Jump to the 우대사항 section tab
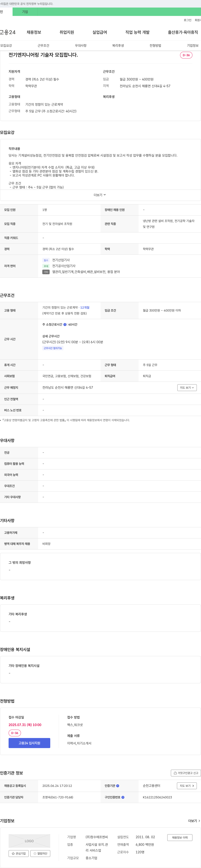Image resolution: width=201 pixels, height=868 pixels. coord(81,45)
